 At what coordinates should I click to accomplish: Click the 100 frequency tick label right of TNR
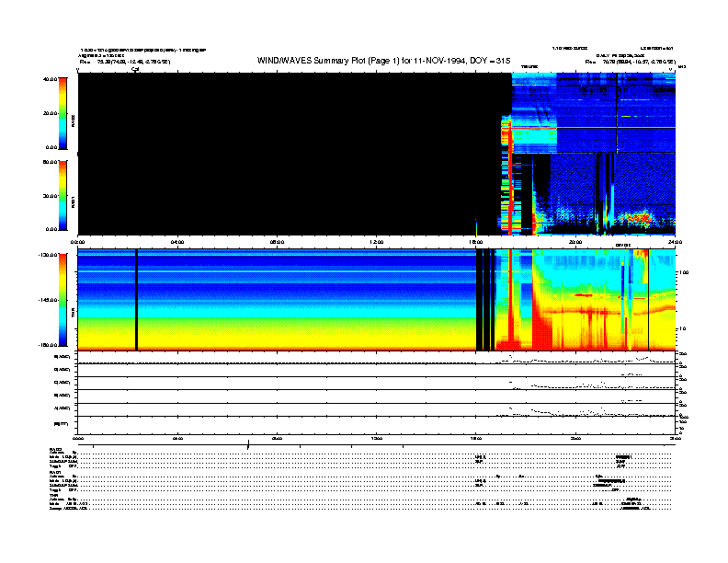684,272
